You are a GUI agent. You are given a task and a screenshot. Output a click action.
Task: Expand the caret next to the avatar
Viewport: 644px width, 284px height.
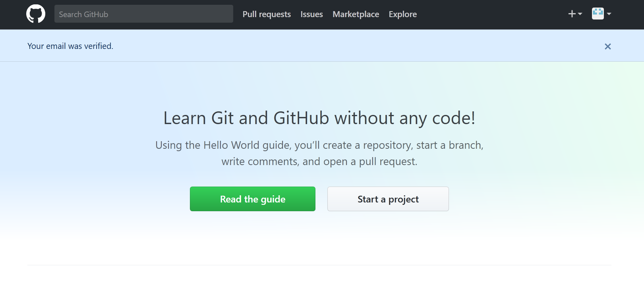point(609,14)
